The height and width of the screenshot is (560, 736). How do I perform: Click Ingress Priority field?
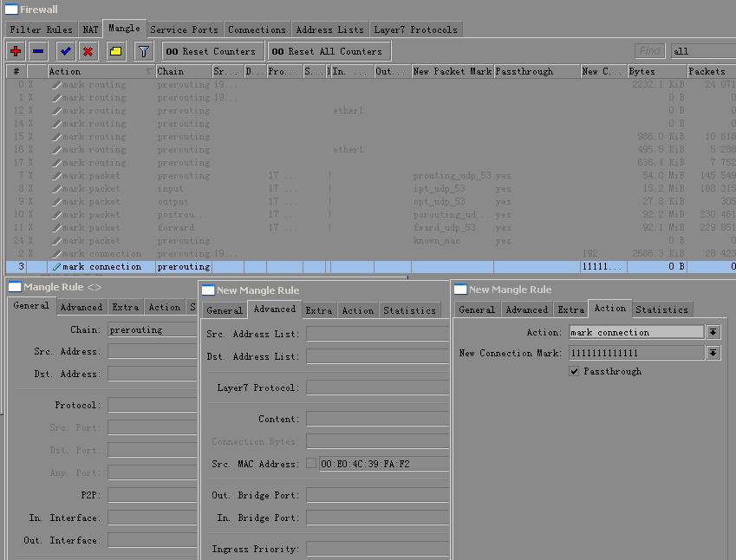(377, 549)
